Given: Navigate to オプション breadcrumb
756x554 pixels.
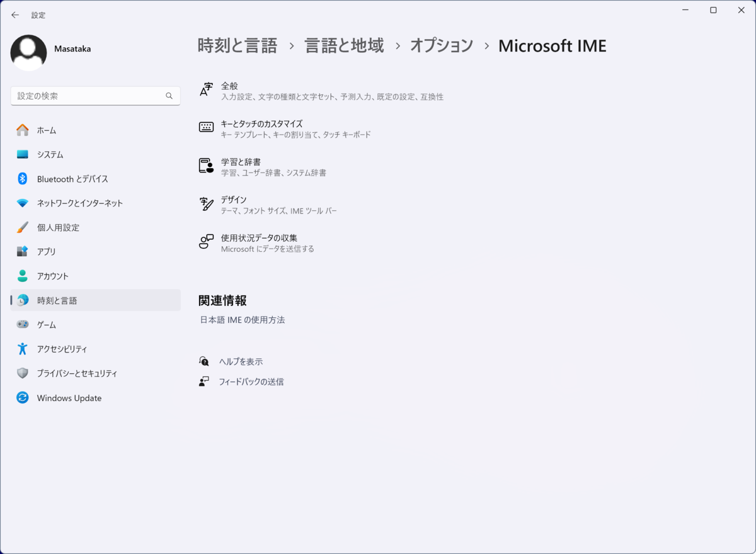Looking at the screenshot, I should click(x=442, y=45).
